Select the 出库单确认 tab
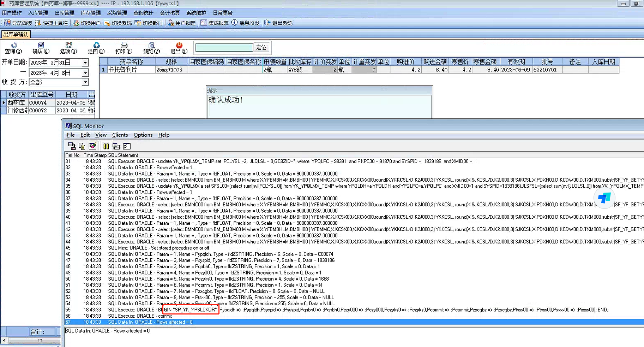644x347 pixels. [x=16, y=34]
